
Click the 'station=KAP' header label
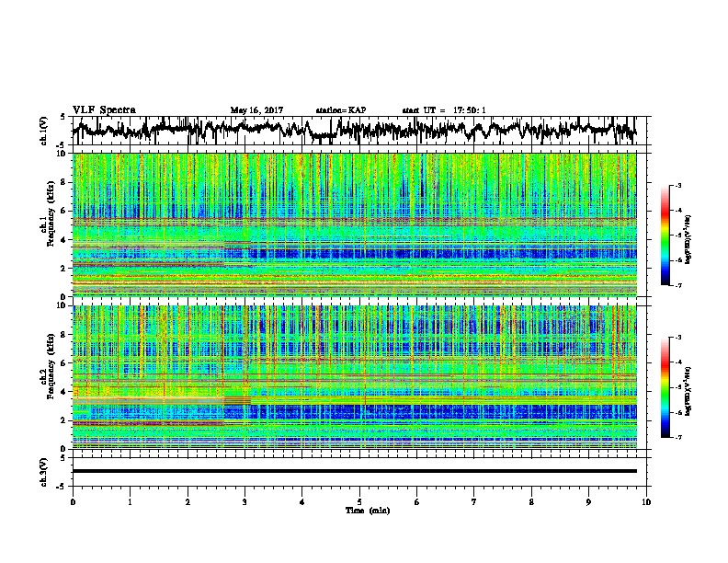341,110
